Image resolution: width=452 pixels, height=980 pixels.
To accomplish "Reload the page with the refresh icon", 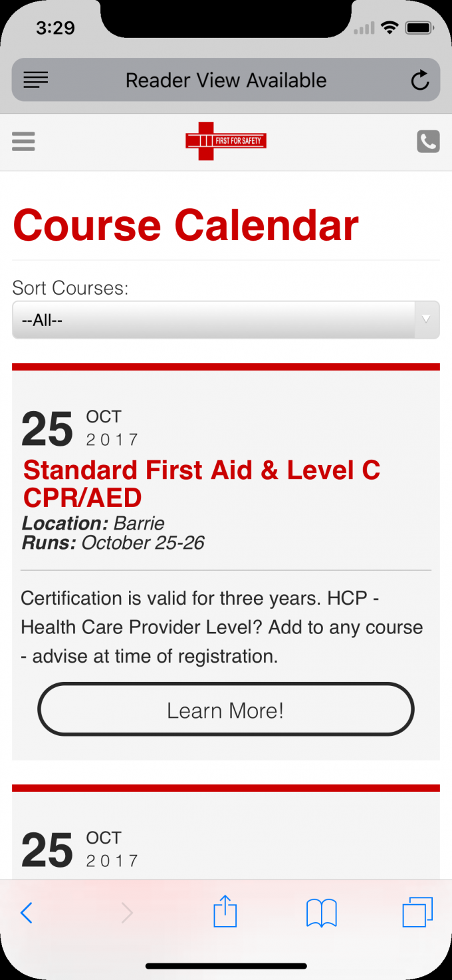I will click(x=419, y=81).
